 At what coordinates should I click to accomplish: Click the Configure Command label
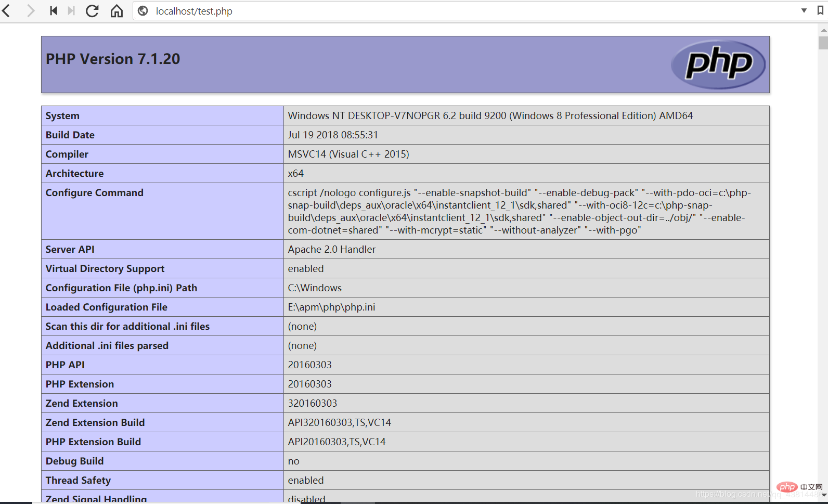(x=95, y=192)
